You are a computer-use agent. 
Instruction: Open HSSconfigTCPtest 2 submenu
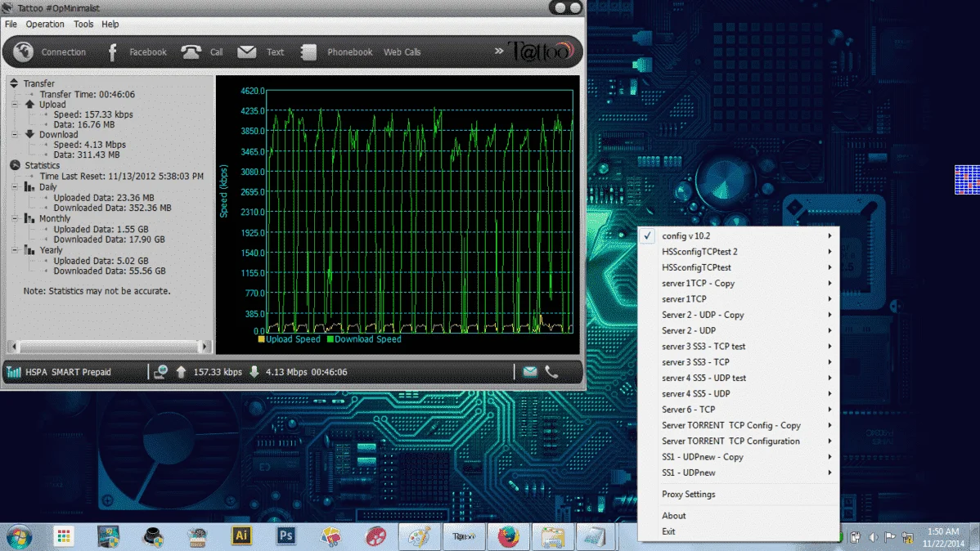tap(738, 252)
